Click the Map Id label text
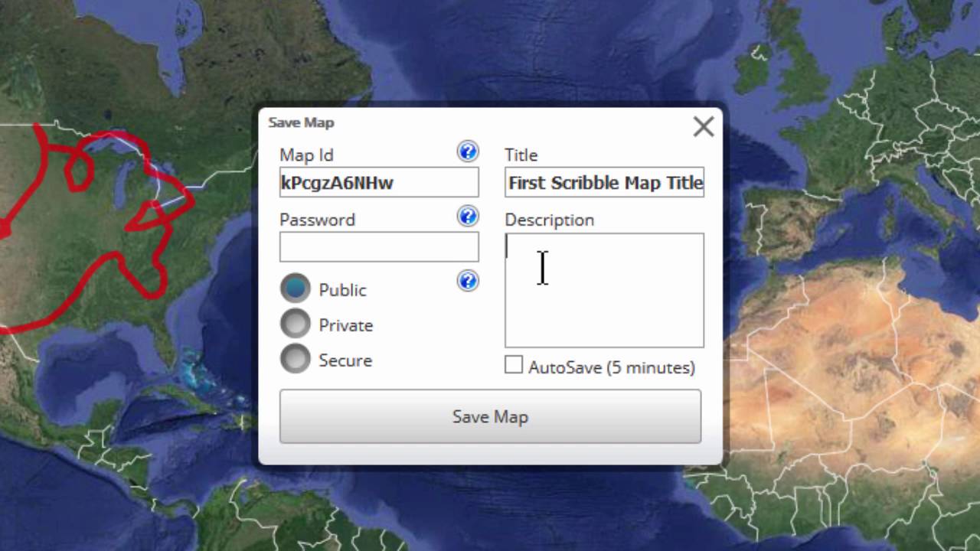The image size is (980, 551). 306,155
